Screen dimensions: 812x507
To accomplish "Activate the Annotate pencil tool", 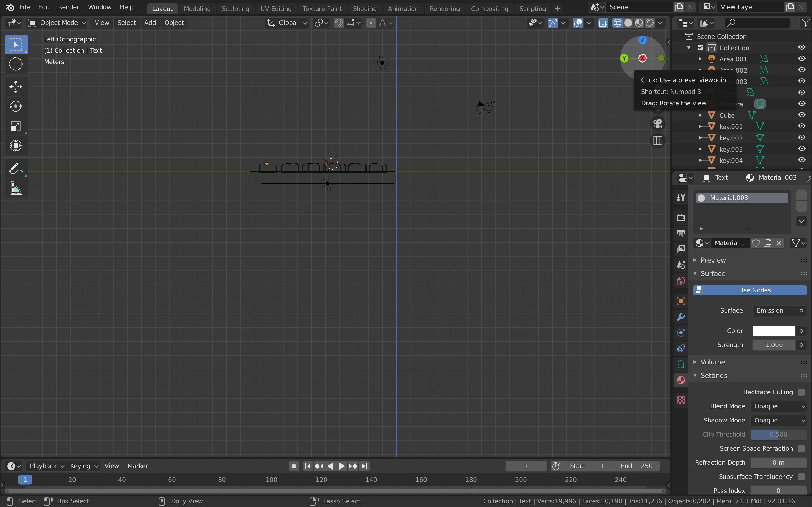I will coord(16,168).
